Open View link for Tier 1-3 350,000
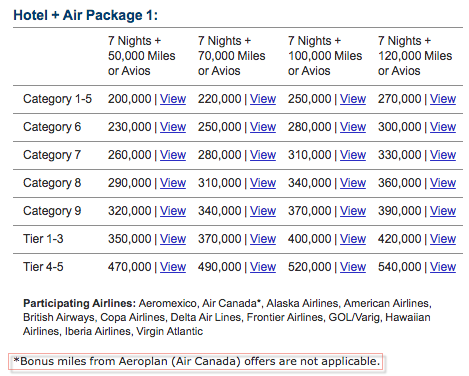This screenshot has height=376, width=469. [x=173, y=239]
